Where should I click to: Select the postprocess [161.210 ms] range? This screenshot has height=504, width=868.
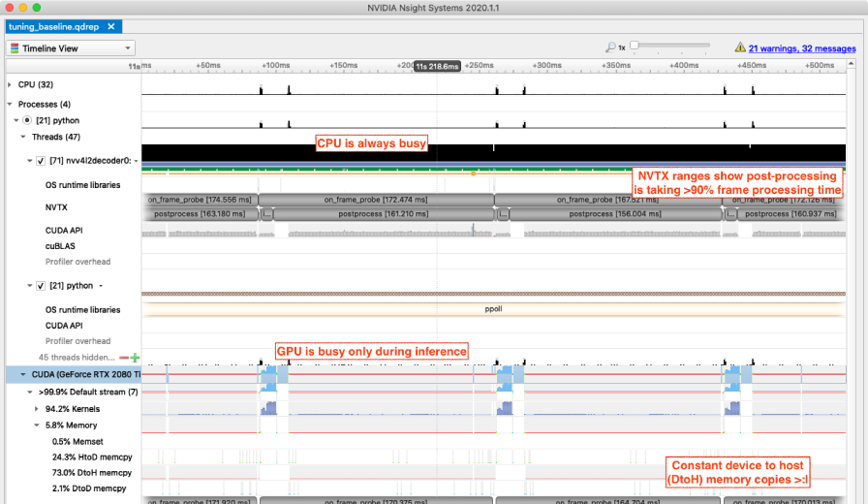pos(383,214)
